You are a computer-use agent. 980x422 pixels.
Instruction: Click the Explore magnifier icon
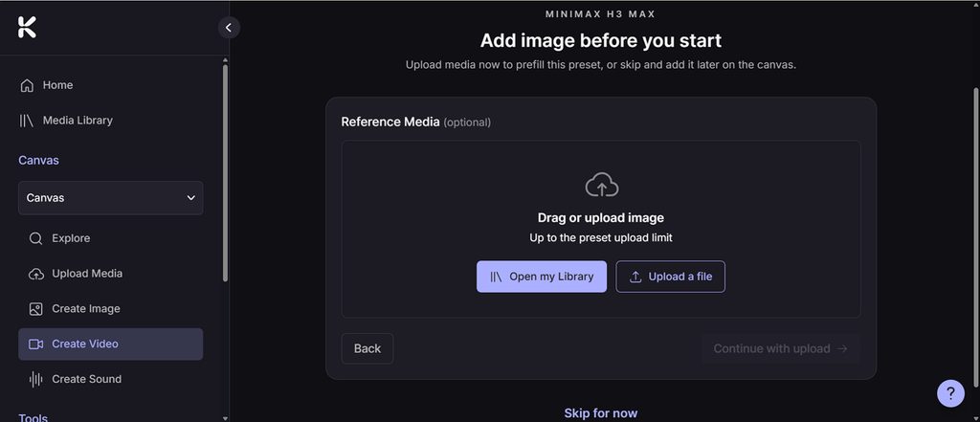[x=35, y=239]
